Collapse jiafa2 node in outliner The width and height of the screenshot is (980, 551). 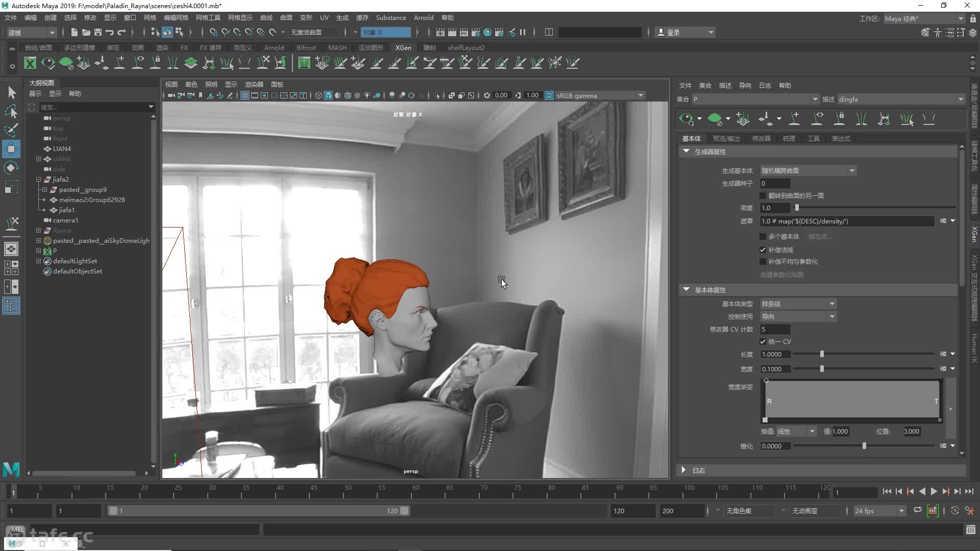click(x=38, y=180)
